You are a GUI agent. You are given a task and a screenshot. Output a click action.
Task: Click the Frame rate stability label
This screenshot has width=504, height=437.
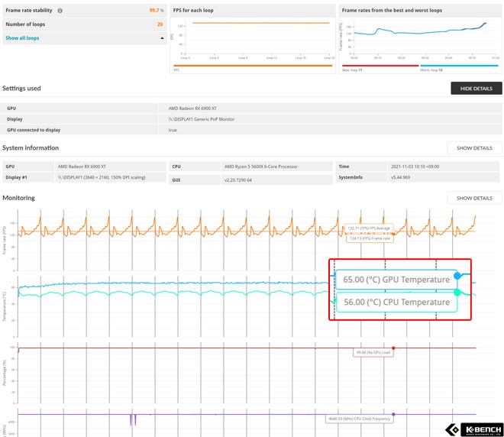pyautogui.click(x=29, y=10)
